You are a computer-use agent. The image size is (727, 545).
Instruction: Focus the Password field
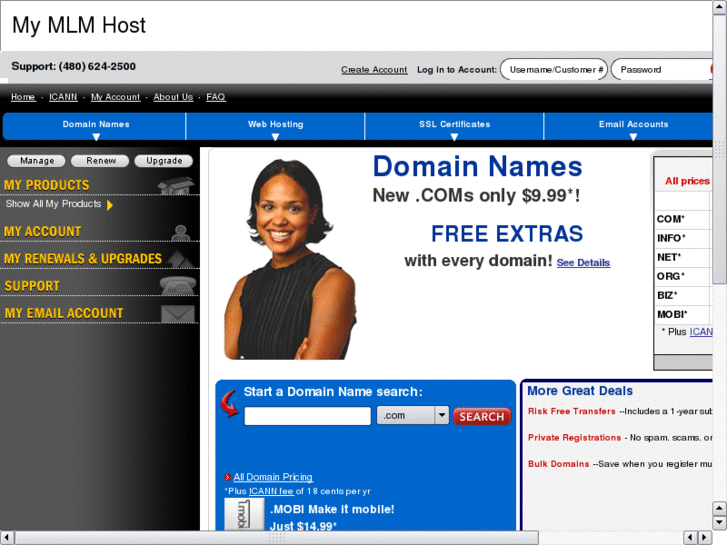pos(662,69)
